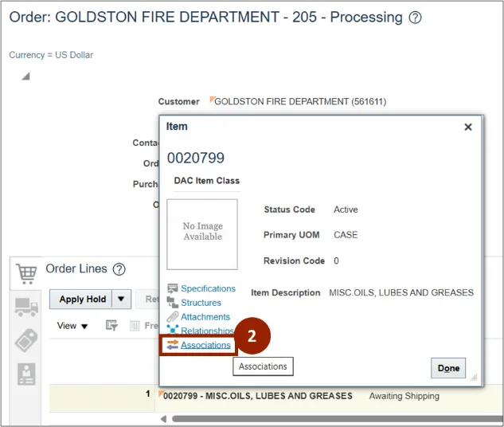Open the View menu dropdown

tap(72, 326)
